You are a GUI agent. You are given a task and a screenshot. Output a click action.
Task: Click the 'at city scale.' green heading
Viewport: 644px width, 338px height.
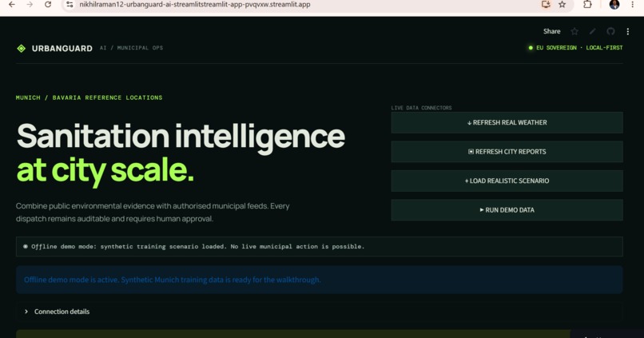click(105, 170)
